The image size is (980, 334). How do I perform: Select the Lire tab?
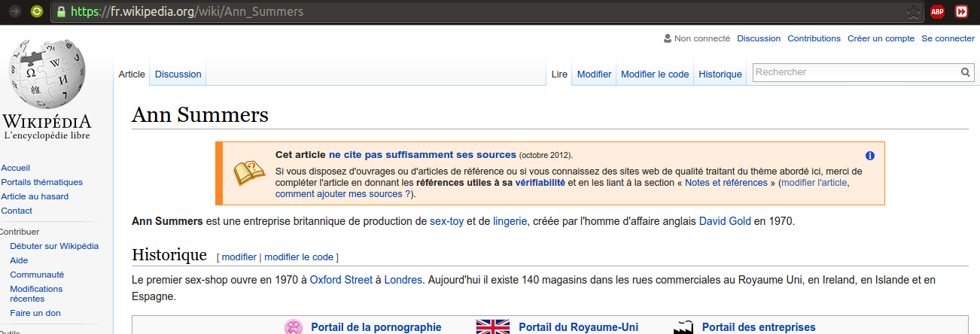coord(559,74)
